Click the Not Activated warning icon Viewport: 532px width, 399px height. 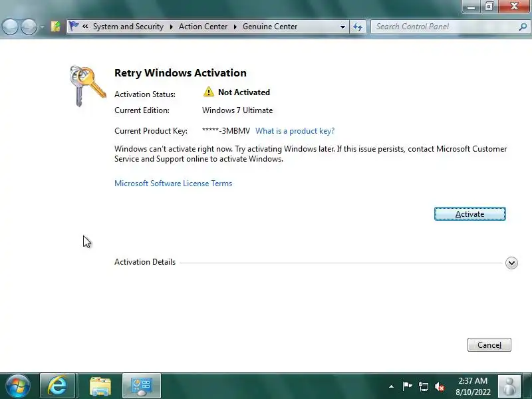209,92
